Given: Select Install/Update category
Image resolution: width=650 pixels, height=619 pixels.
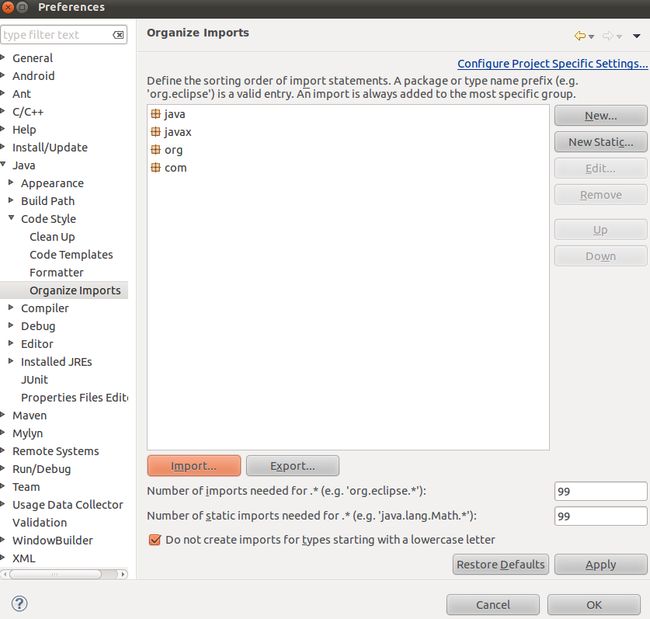Looking at the screenshot, I should 50,147.
